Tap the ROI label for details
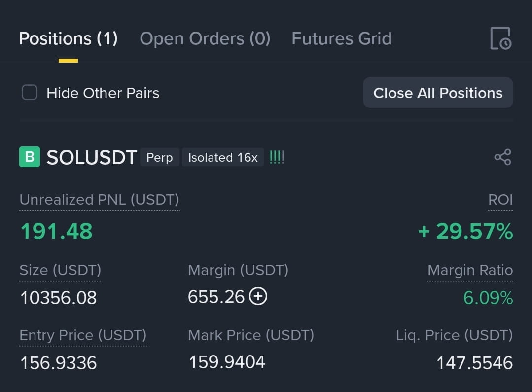 point(500,200)
